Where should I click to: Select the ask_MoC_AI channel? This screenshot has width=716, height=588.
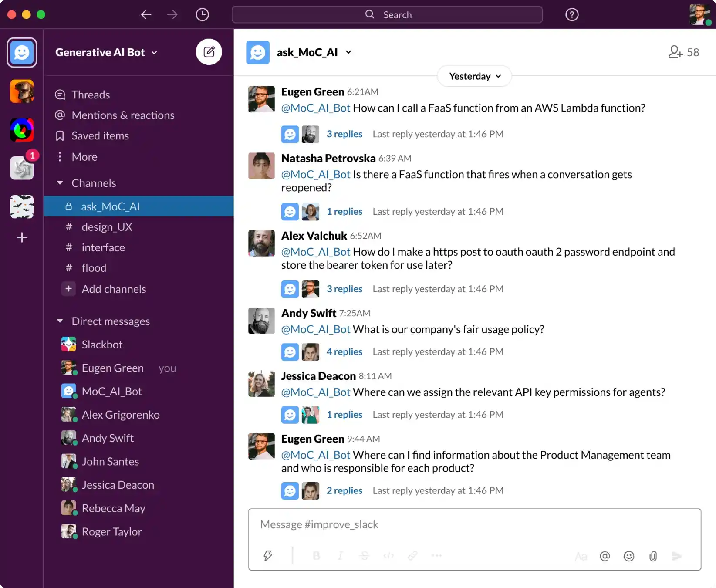pyautogui.click(x=138, y=206)
